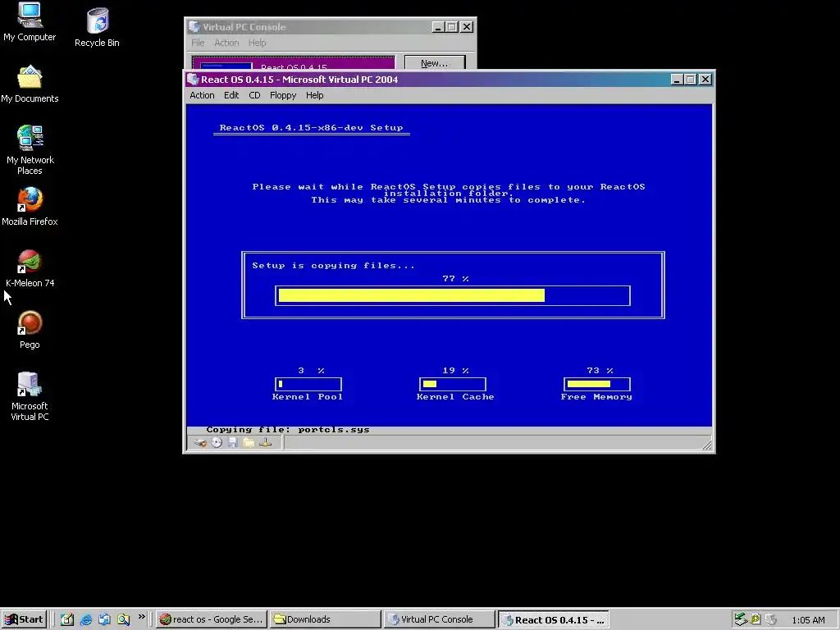Image resolution: width=840 pixels, height=630 pixels.
Task: Open the Start menu
Action: tap(24, 619)
